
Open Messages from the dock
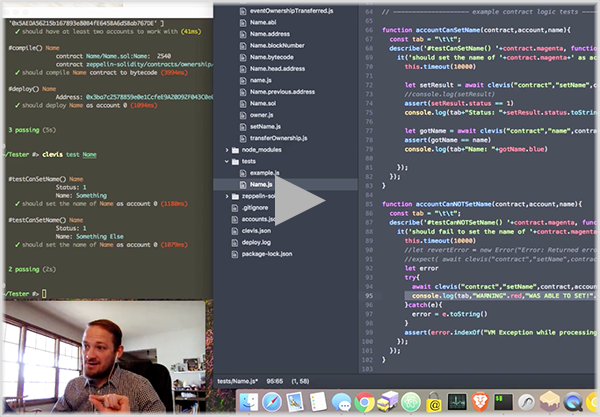tap(341, 402)
